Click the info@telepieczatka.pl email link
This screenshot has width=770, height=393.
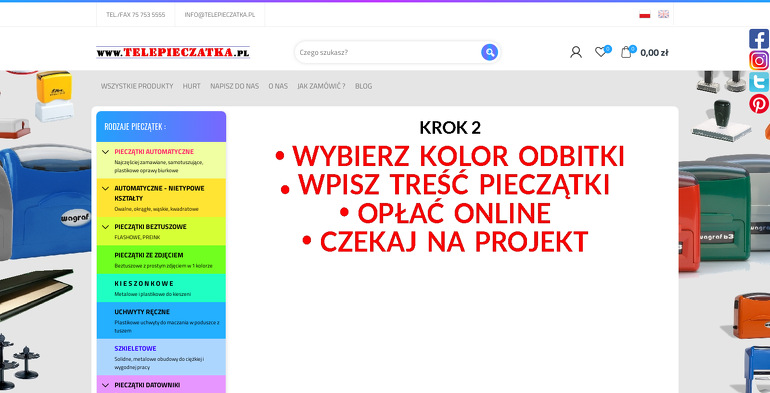(x=220, y=15)
